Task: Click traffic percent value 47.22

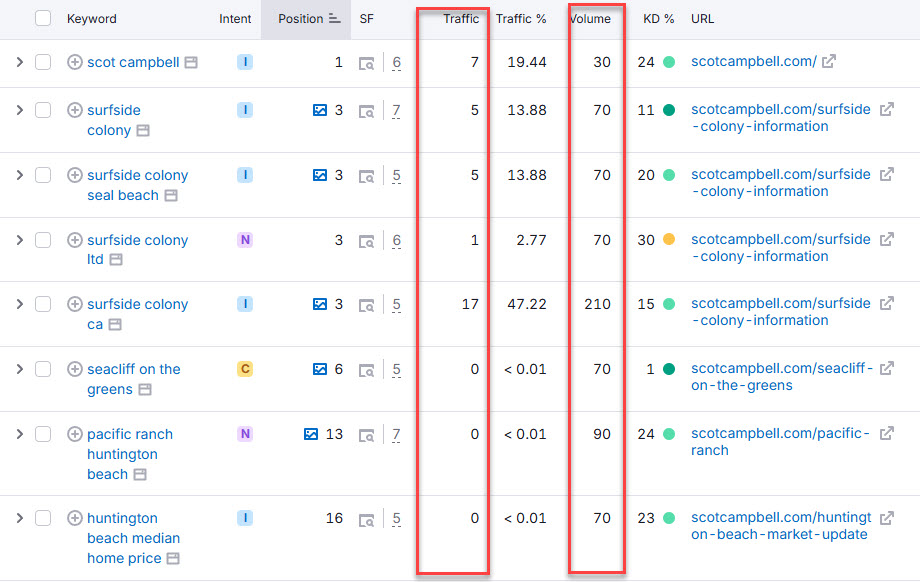Action: [x=527, y=304]
